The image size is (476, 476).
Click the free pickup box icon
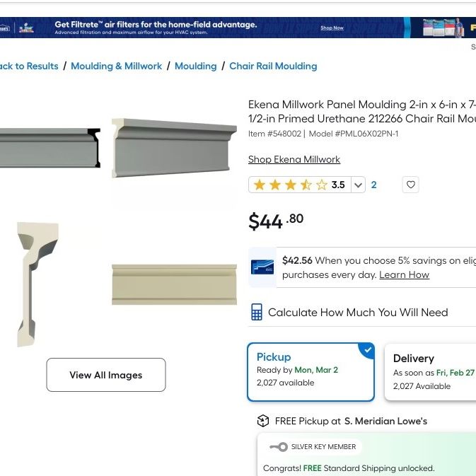pos(263,421)
